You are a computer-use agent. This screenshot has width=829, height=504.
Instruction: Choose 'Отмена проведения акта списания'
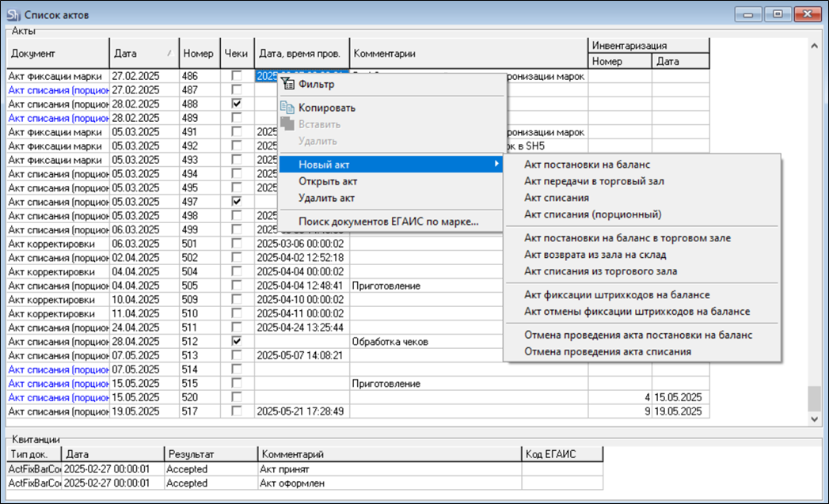[608, 351]
